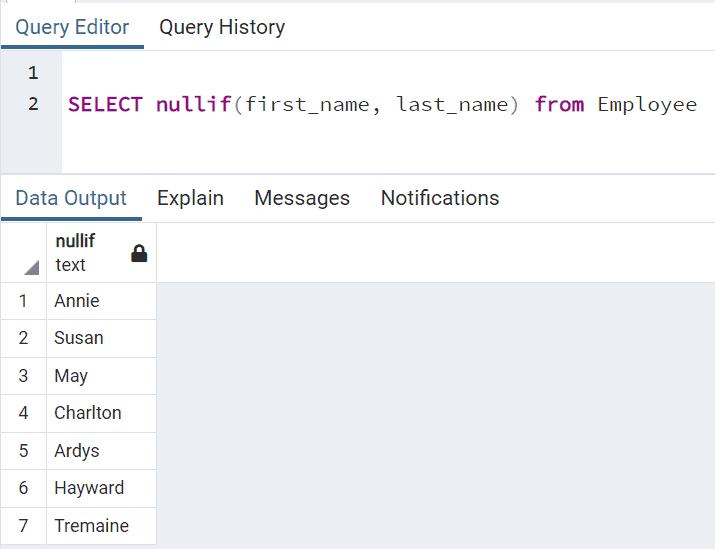Click the select-all triangle in grid corner
This screenshot has width=715, height=549.
click(x=31, y=267)
